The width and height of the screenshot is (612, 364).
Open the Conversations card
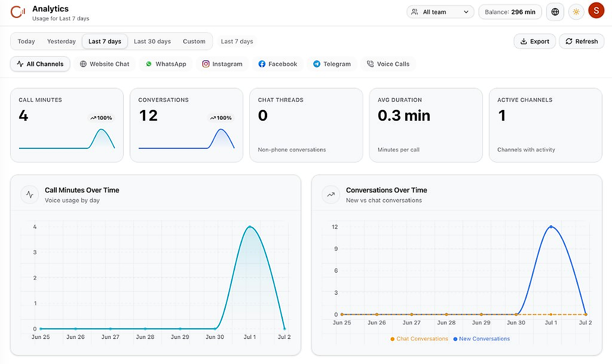[186, 125]
